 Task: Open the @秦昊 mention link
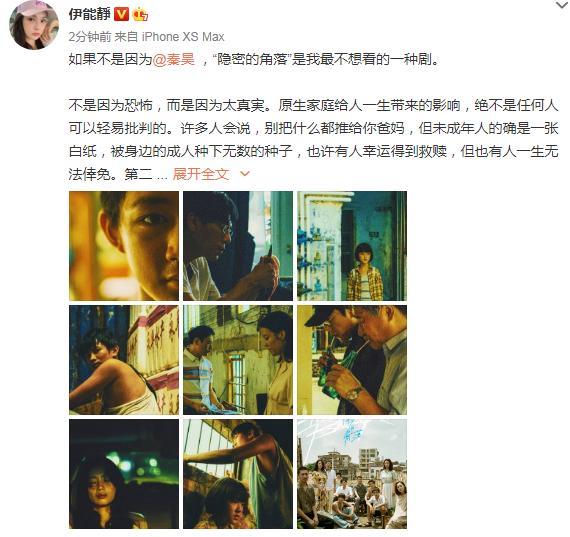click(x=173, y=59)
